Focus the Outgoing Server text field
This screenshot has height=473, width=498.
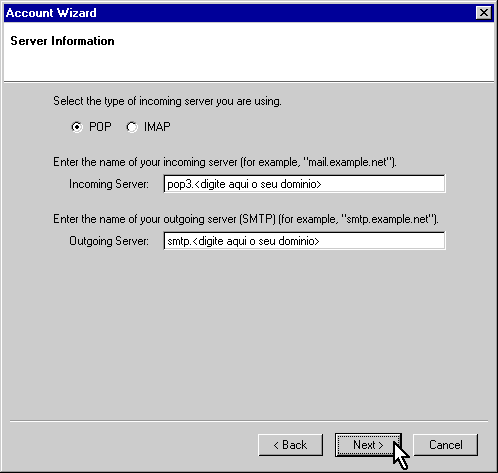[x=304, y=241]
